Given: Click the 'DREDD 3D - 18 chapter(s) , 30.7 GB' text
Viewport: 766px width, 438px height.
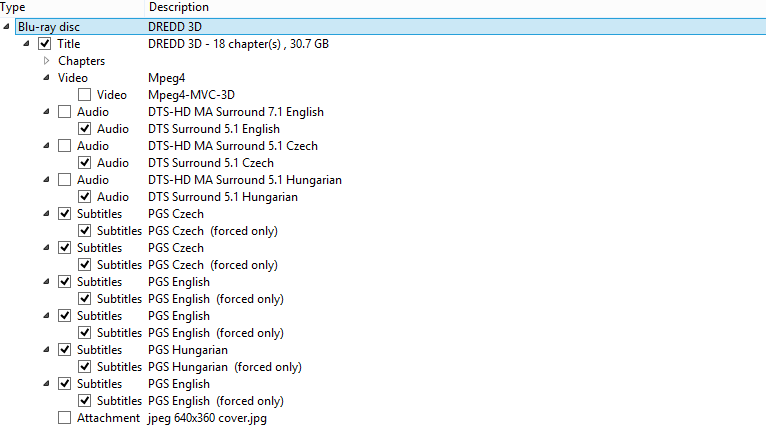Looking at the screenshot, I should tap(238, 44).
